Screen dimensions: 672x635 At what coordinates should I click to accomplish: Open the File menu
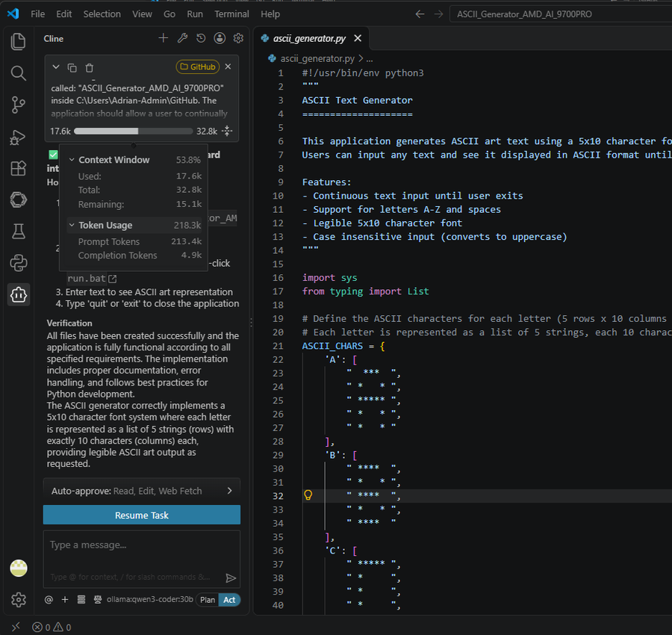click(38, 14)
